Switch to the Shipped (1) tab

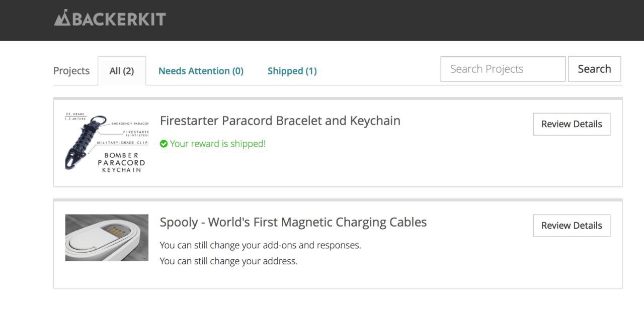[292, 71]
